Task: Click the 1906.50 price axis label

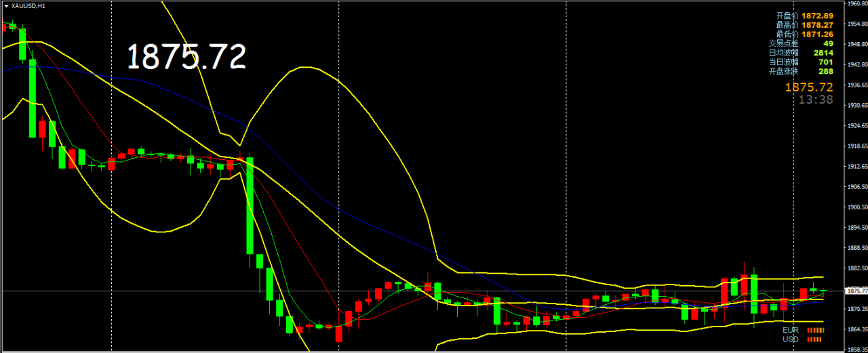Action: [857, 186]
